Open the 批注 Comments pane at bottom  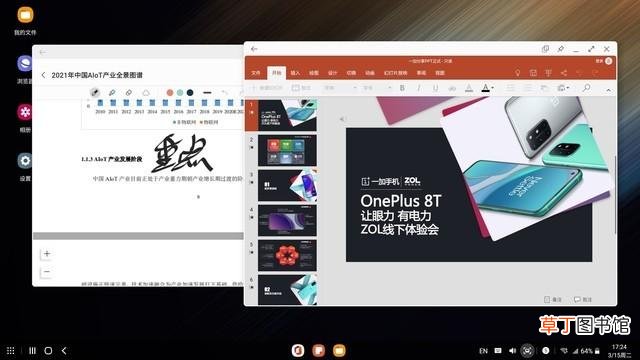[x=583, y=300]
